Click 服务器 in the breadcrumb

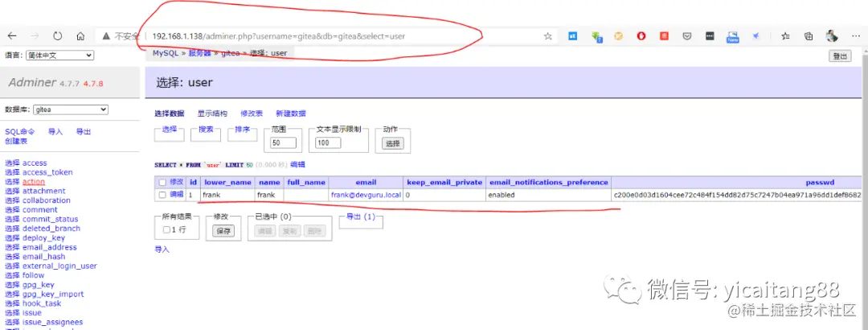200,52
